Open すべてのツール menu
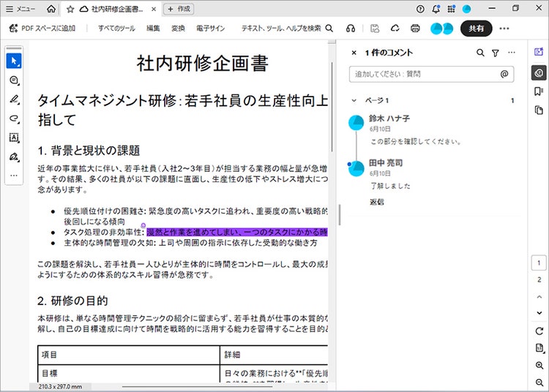This screenshot has height=392, width=549. click(x=116, y=29)
